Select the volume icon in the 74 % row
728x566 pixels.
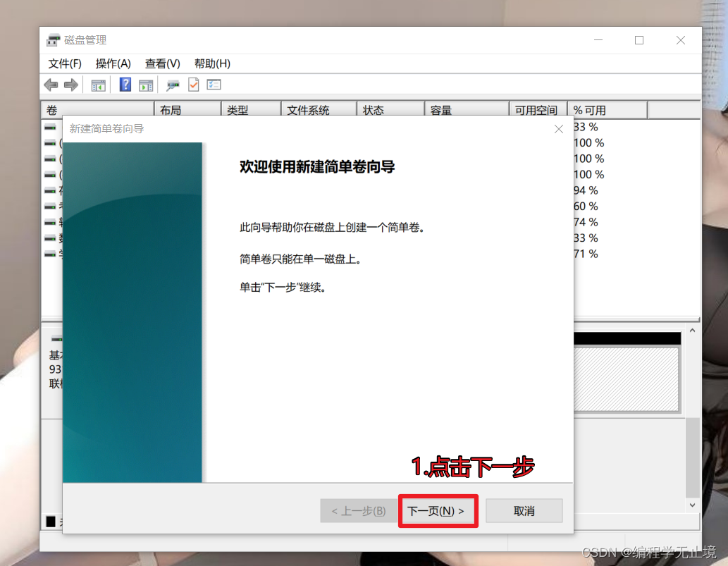click(x=50, y=223)
